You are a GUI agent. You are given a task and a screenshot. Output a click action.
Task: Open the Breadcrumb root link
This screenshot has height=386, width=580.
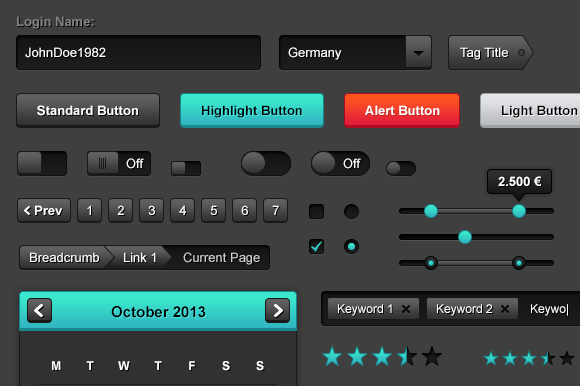pos(64,257)
